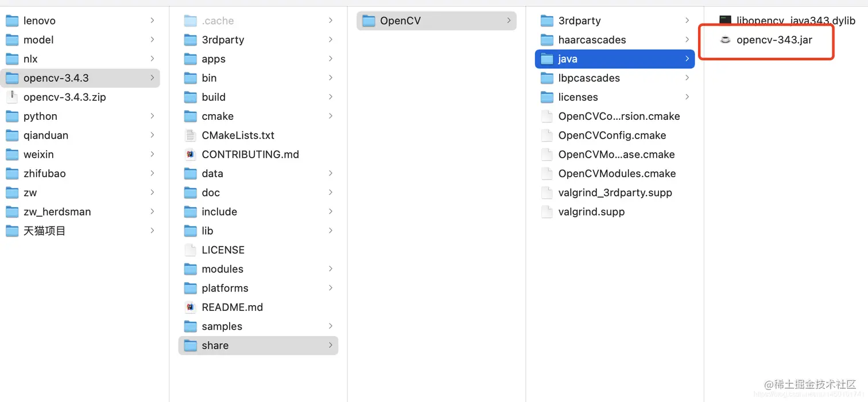Select the licenses folder name
The image size is (868, 402).
pos(578,97)
